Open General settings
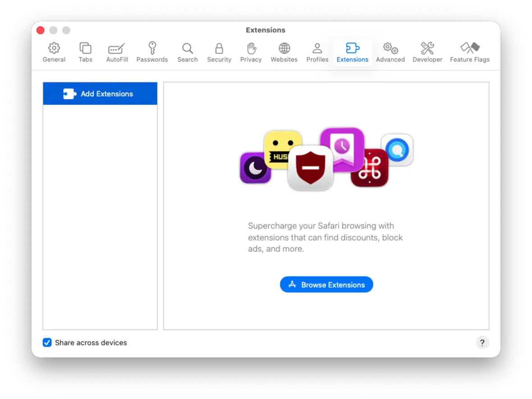Screen dimensions: 532x399 (54, 52)
